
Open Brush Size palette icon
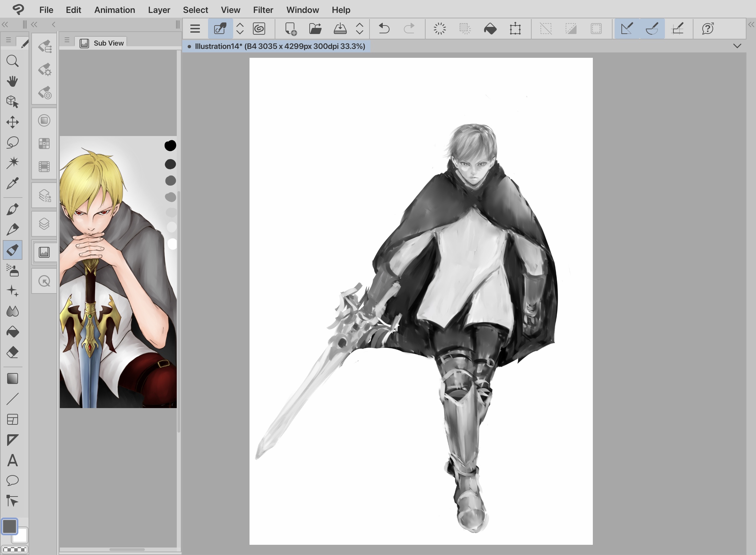pyautogui.click(x=45, y=93)
